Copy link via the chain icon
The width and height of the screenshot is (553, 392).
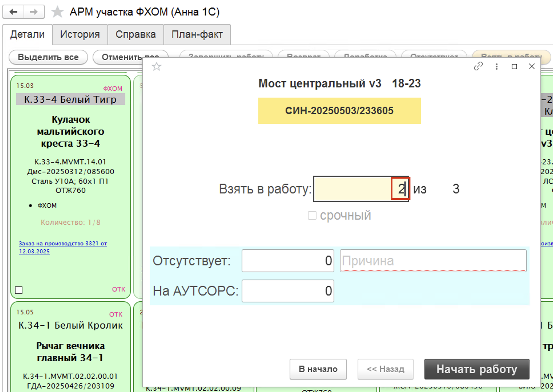tap(478, 66)
